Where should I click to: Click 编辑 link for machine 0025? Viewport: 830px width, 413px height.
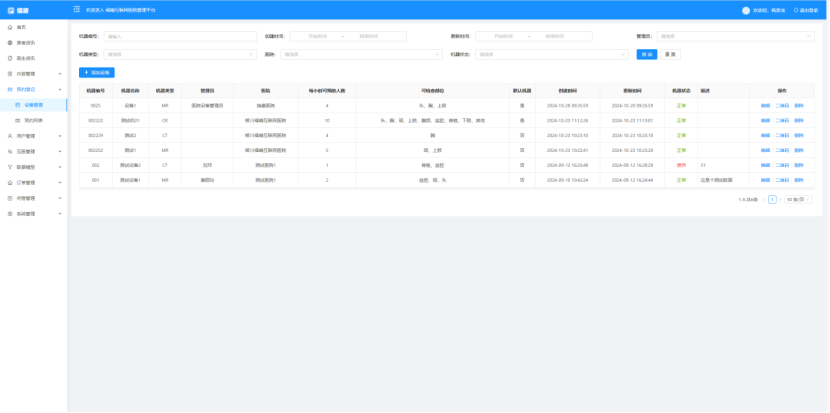[x=765, y=105]
